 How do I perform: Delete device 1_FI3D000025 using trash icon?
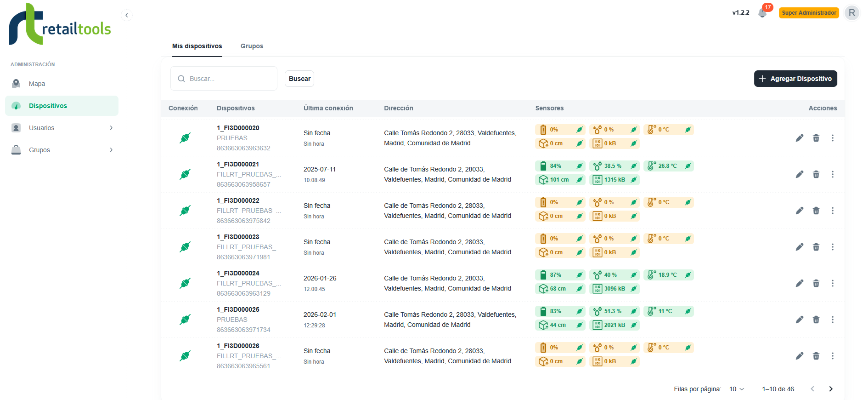point(816,320)
